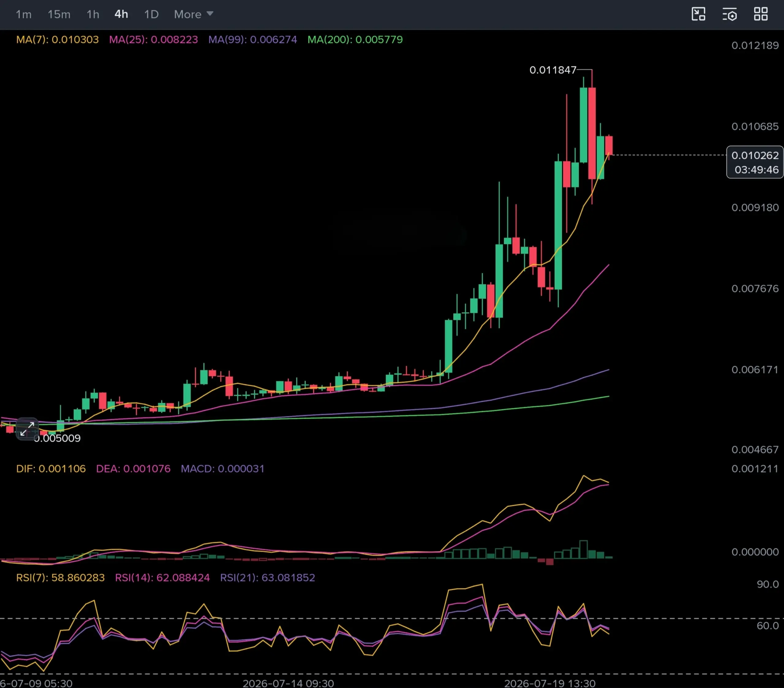Click the MACD: 0.000031 label
This screenshot has height=688, width=784.
point(223,469)
